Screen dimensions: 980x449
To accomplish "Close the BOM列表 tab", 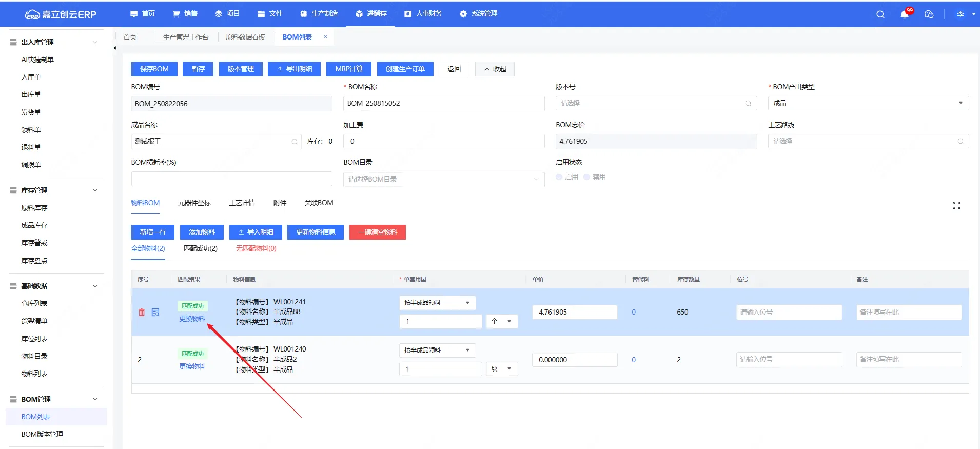I will (325, 37).
